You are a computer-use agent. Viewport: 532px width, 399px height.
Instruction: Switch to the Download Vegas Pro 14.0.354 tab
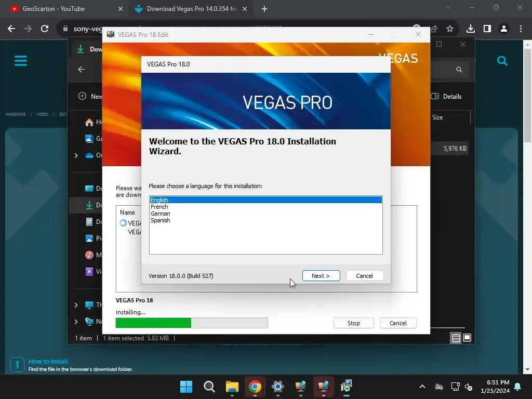[x=192, y=9]
